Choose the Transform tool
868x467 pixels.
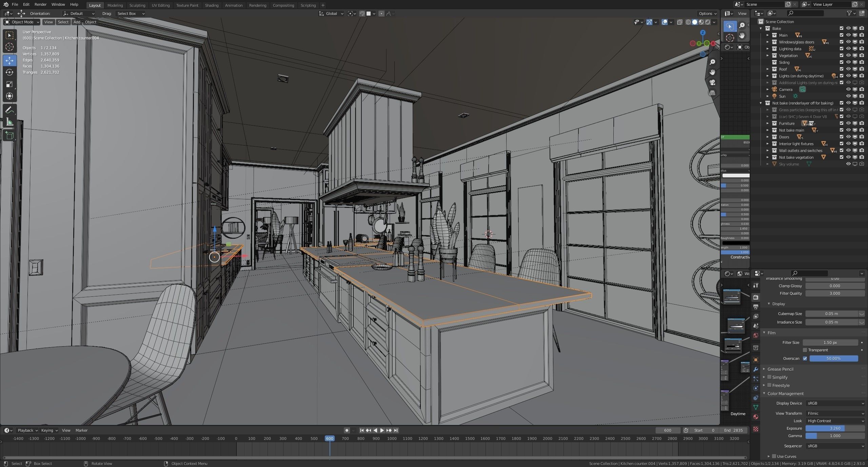click(9, 96)
